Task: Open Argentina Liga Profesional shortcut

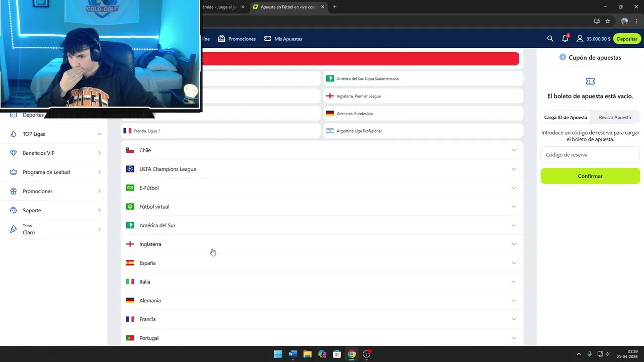Action: tap(423, 131)
